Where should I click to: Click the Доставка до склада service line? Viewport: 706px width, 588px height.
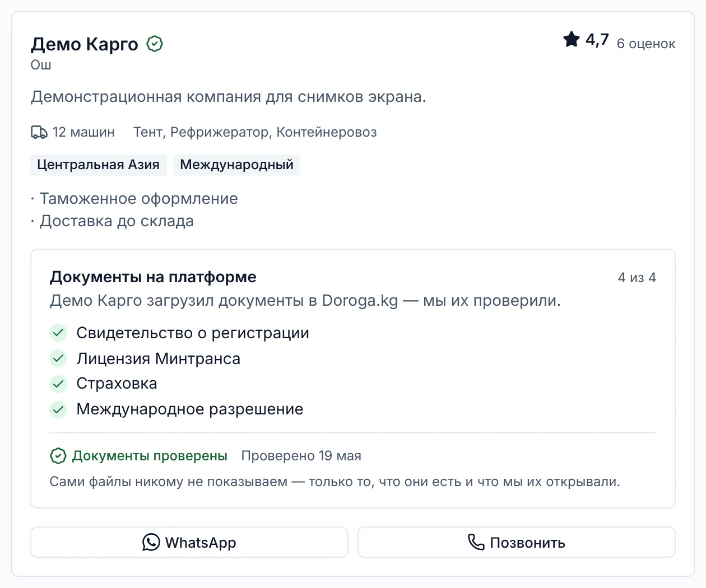pyautogui.click(x=113, y=221)
